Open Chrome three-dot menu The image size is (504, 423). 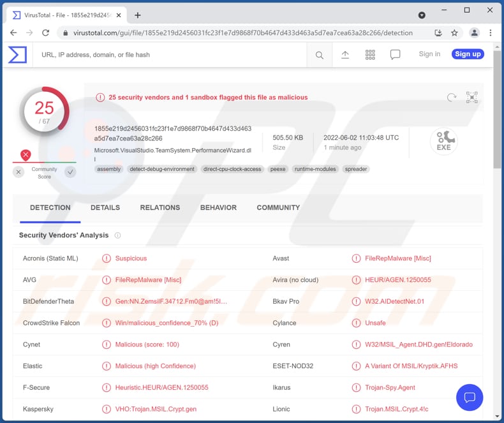490,33
